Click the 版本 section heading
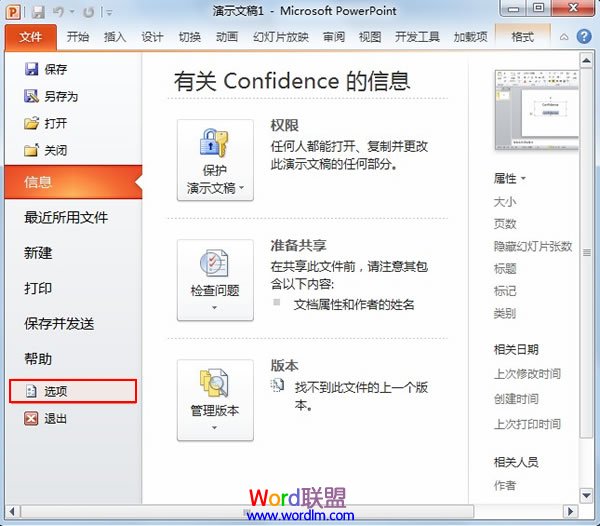Viewport: 600px width, 526px height. coord(284,366)
